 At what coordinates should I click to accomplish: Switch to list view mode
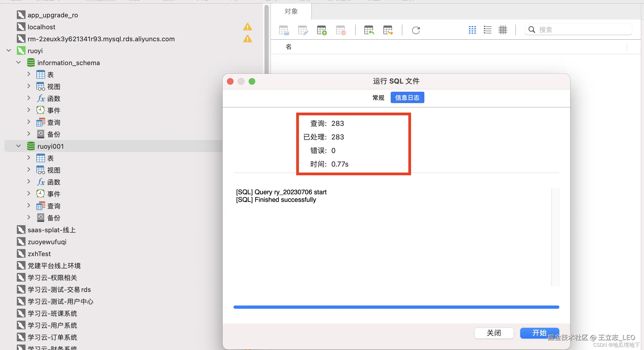[487, 30]
